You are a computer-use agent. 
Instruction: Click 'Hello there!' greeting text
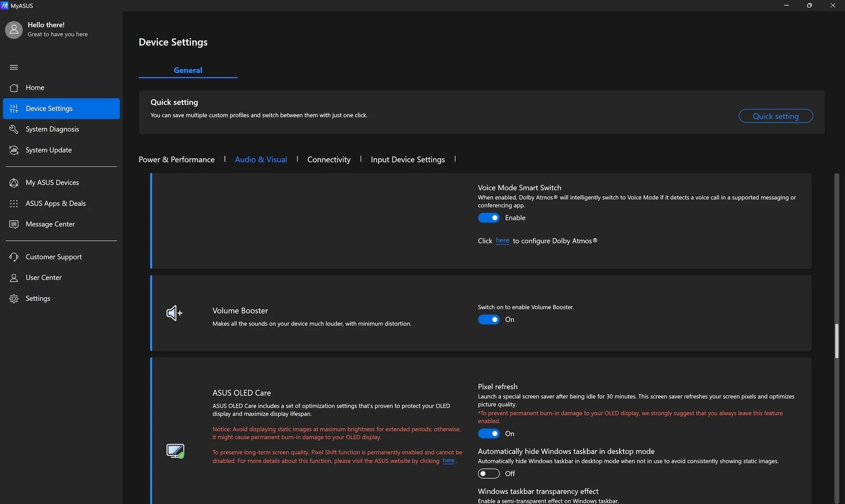tap(46, 25)
